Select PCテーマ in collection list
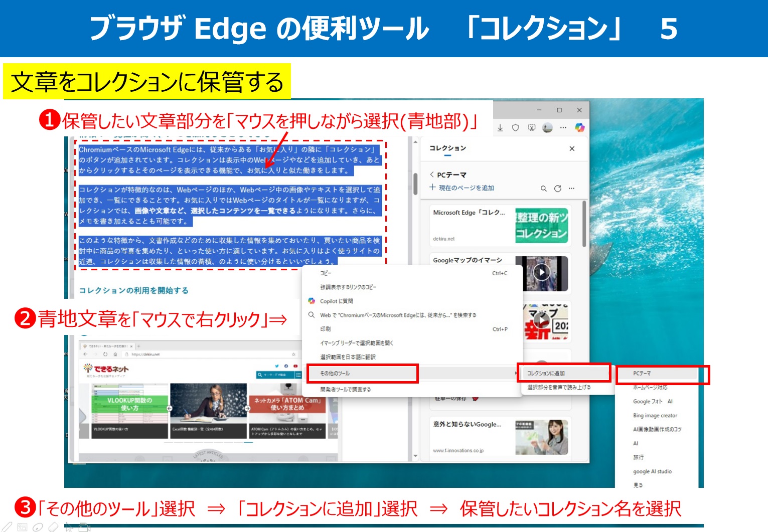This screenshot has height=532, width=768. click(642, 374)
